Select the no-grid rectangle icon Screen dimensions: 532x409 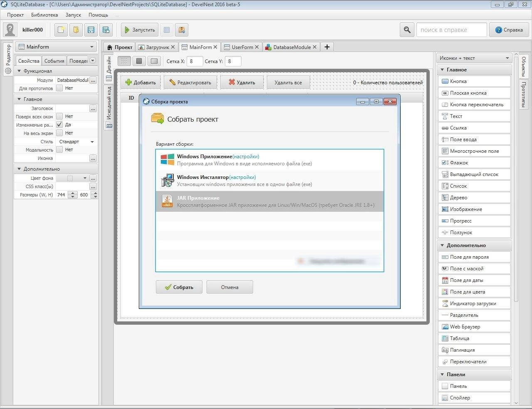coord(154,61)
